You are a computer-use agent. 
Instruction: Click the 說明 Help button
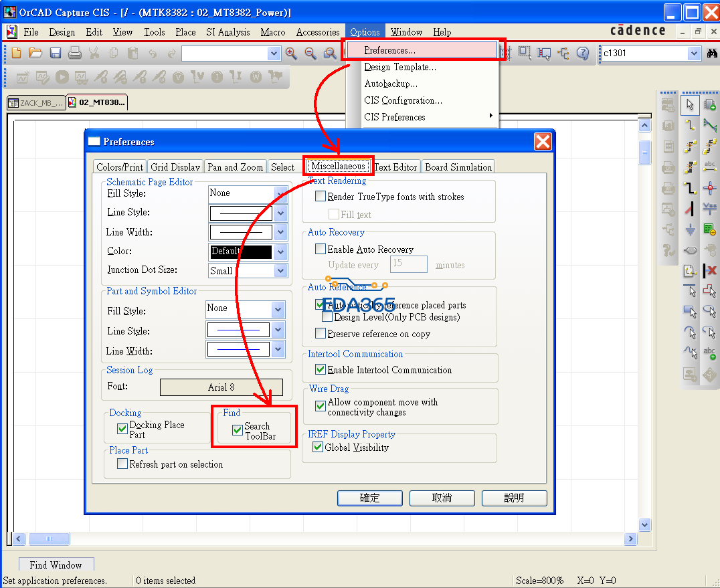pos(515,498)
